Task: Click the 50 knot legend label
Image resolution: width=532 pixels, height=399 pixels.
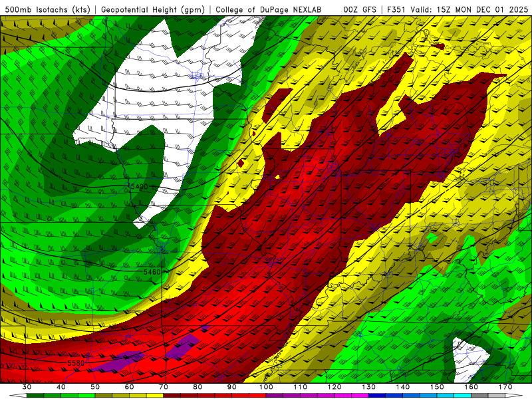Action: click(x=95, y=387)
